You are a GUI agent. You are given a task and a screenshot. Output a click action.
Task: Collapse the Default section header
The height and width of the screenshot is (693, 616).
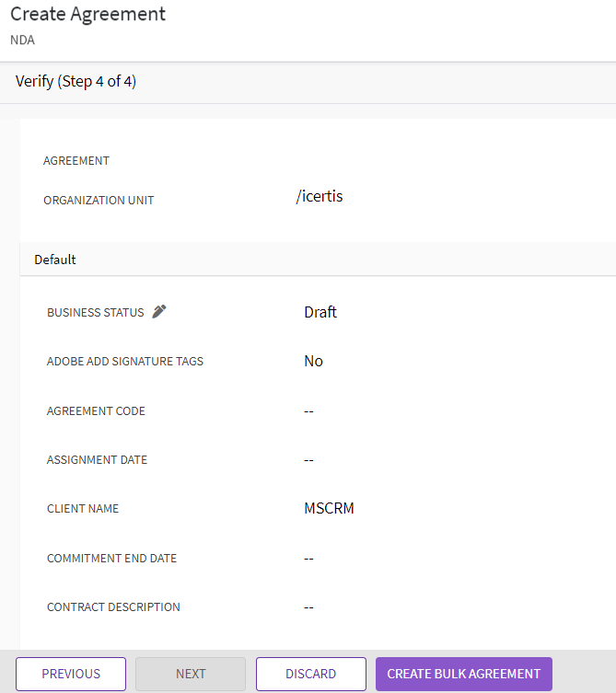click(55, 260)
